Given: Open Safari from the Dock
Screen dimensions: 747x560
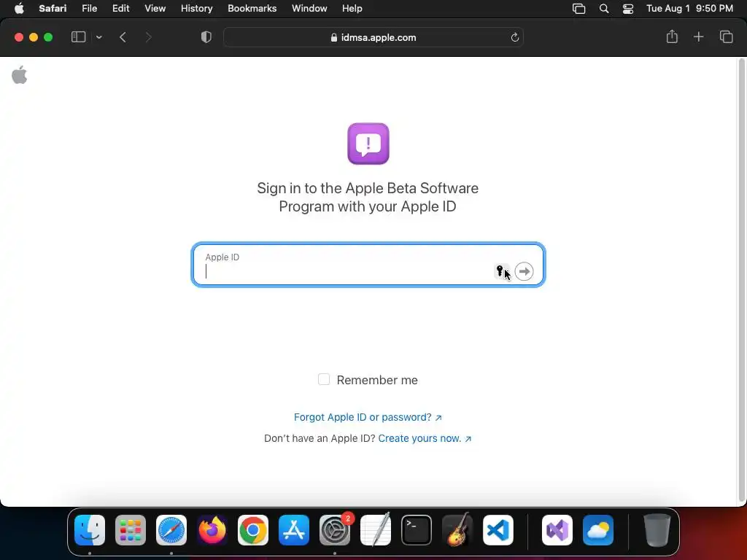Looking at the screenshot, I should click(x=171, y=530).
